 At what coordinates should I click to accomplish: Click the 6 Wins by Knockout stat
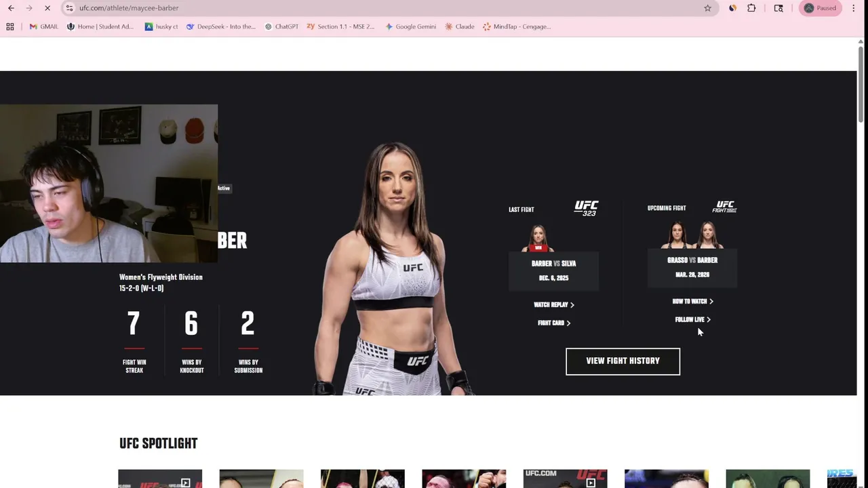click(x=191, y=342)
